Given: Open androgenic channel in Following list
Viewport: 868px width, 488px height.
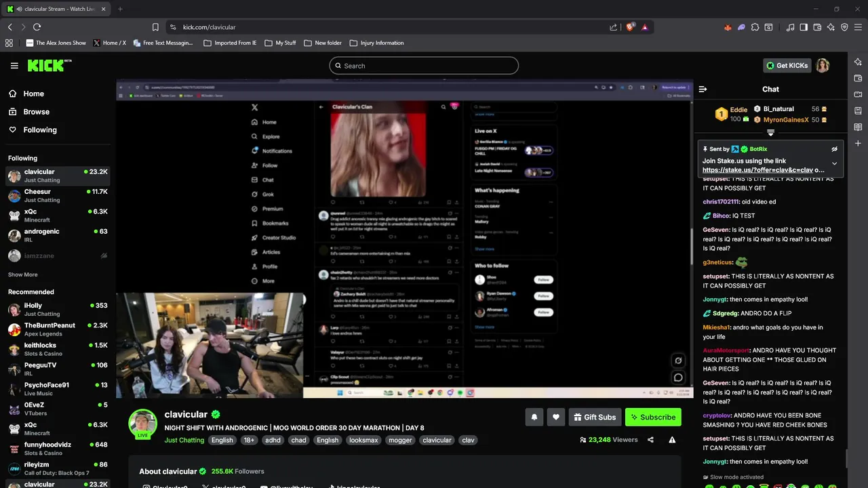Looking at the screenshot, I should [58, 235].
